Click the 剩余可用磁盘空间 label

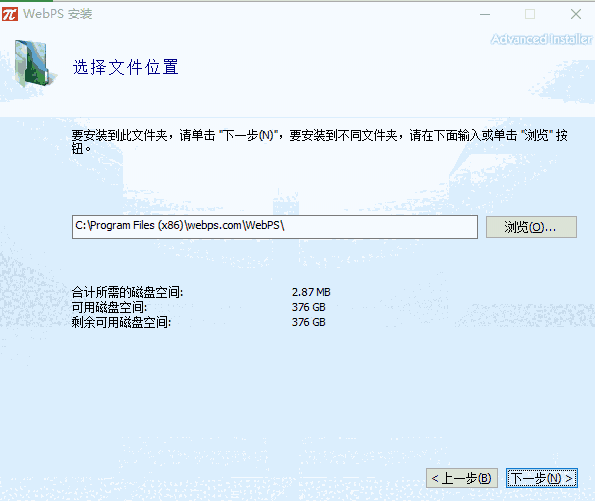pyautogui.click(x=121, y=322)
